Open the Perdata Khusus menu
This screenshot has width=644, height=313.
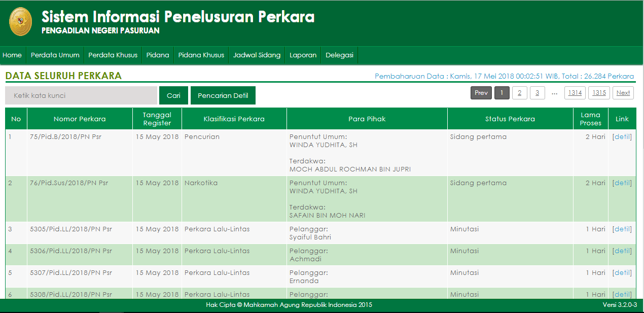click(113, 55)
